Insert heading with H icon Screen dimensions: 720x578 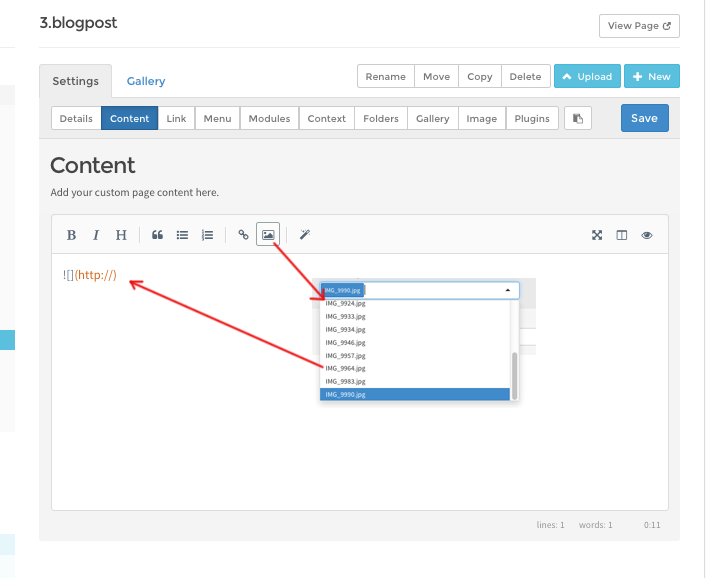[121, 235]
